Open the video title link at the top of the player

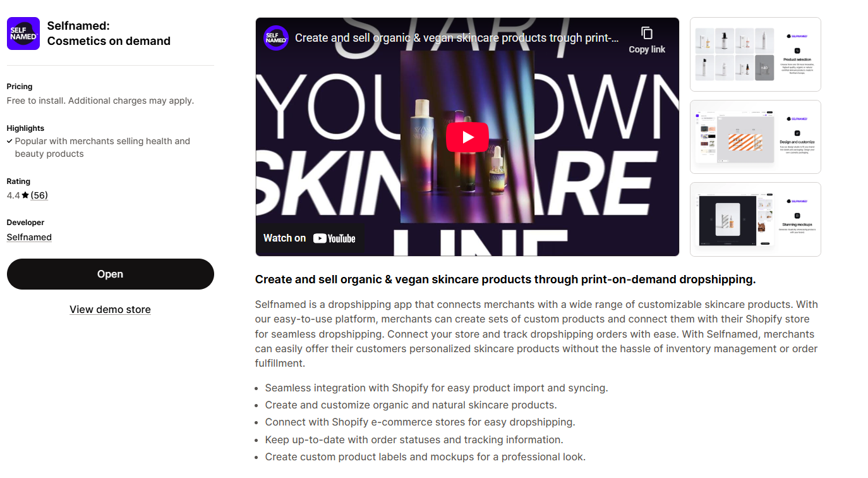coord(457,38)
